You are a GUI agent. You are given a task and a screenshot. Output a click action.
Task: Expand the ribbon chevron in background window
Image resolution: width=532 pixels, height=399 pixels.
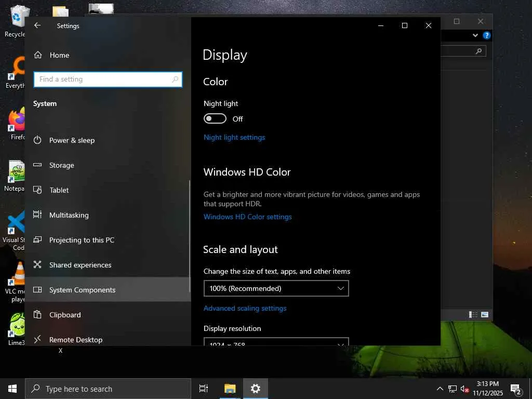tap(475, 35)
